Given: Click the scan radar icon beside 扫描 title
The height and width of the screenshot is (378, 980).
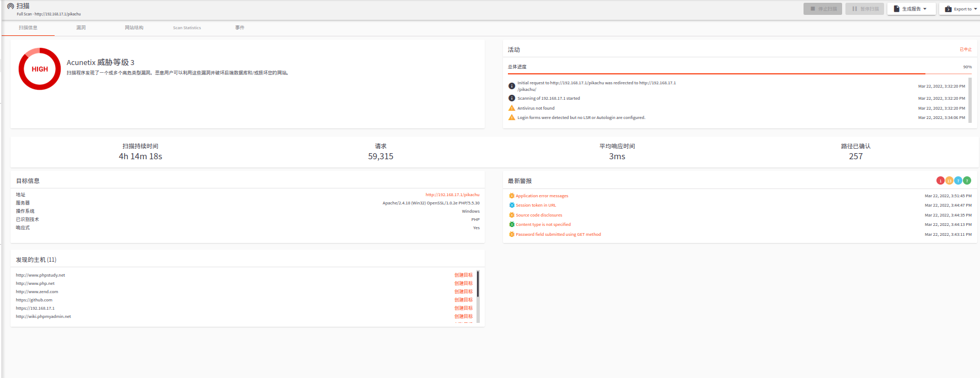Looking at the screenshot, I should [10, 6].
